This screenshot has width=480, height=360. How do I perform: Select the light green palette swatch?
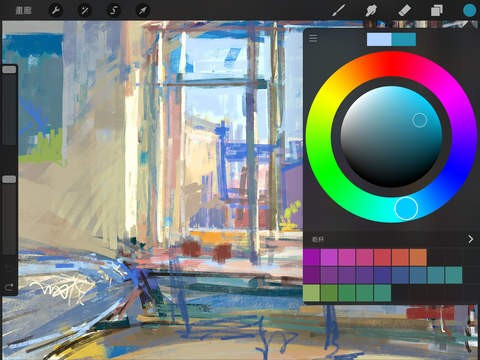[312, 293]
